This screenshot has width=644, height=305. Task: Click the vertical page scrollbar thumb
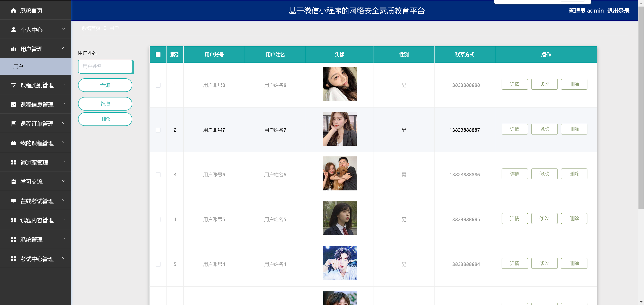coord(641,108)
